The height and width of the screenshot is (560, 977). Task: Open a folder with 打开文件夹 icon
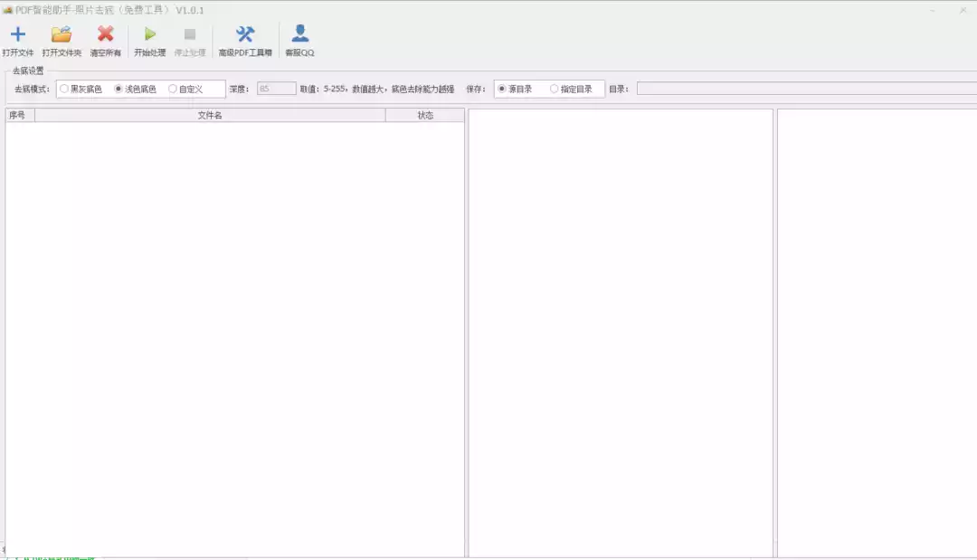(62, 34)
